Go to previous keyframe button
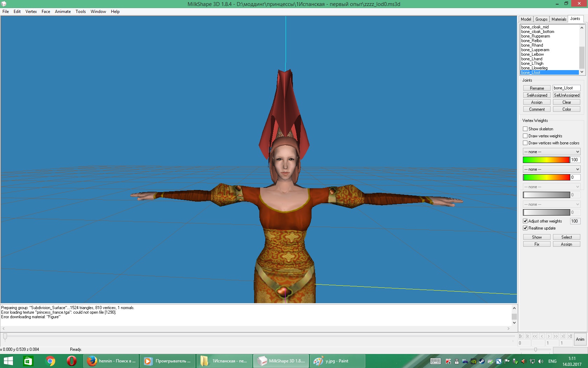Viewport: 588px width, 368px height. [528, 336]
